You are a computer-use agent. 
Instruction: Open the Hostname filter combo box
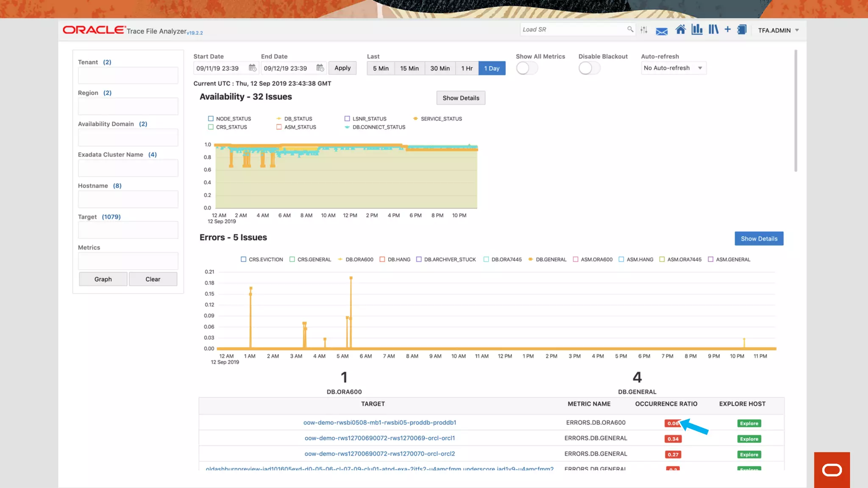128,199
